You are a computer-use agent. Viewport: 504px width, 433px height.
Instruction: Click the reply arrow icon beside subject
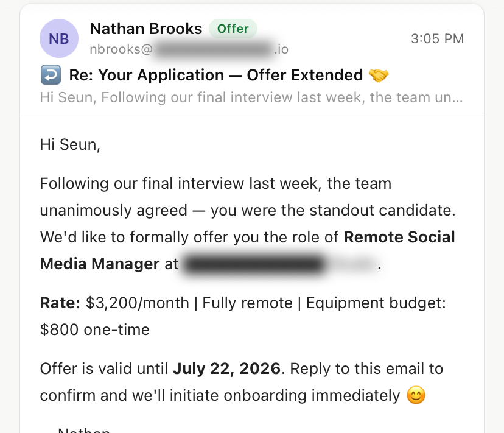tap(51, 75)
